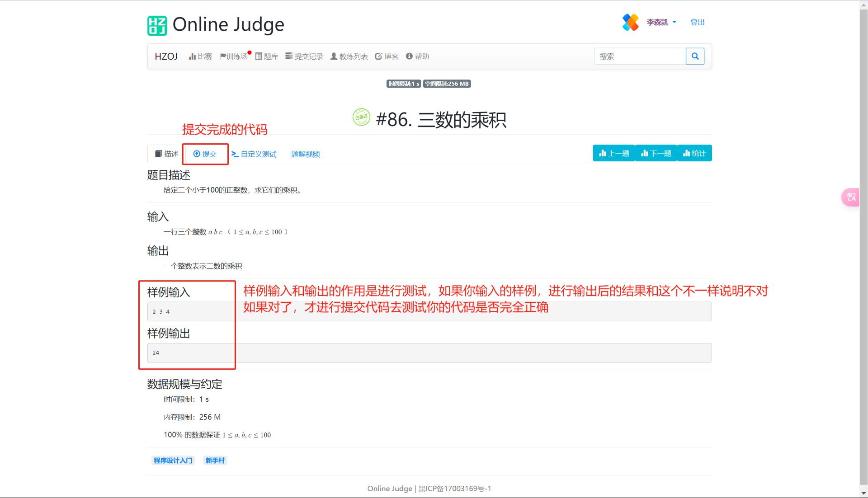The width and height of the screenshot is (868, 498).
Task: Click the 程序设计入门 tag
Action: pyautogui.click(x=173, y=460)
